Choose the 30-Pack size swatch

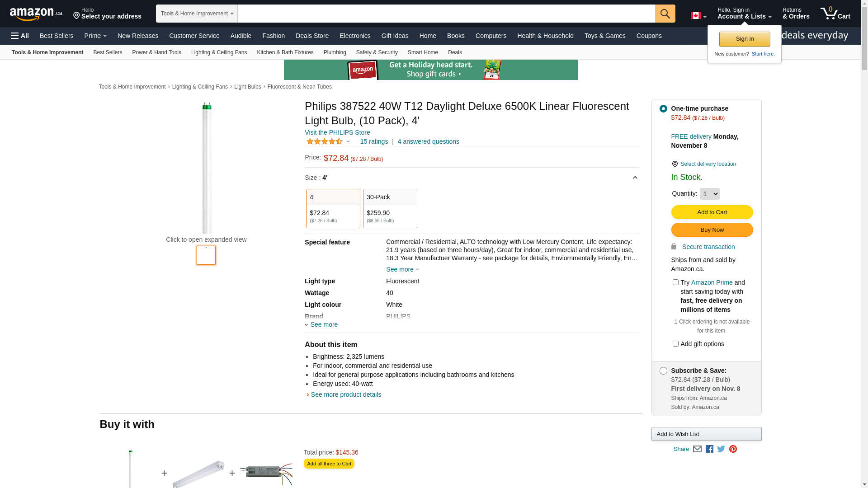pos(390,208)
